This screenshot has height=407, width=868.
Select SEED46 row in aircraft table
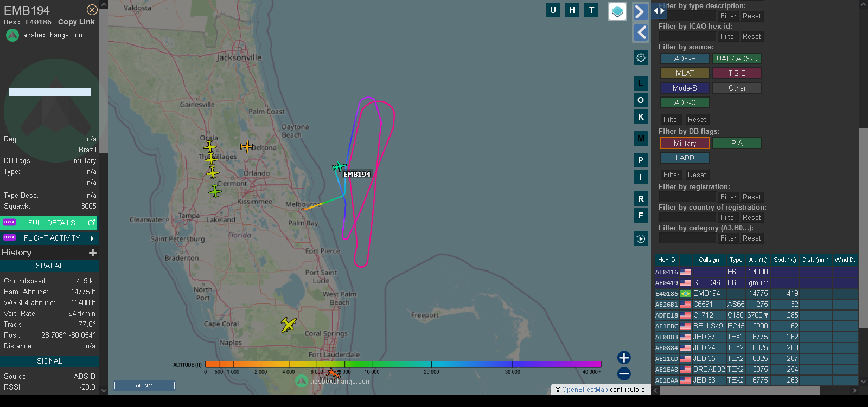[x=756, y=283]
